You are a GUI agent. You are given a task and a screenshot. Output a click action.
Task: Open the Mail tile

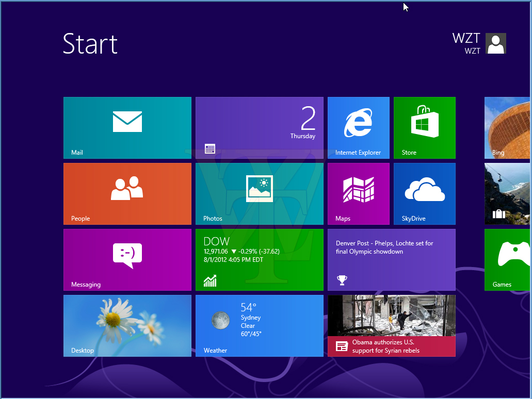127,127
